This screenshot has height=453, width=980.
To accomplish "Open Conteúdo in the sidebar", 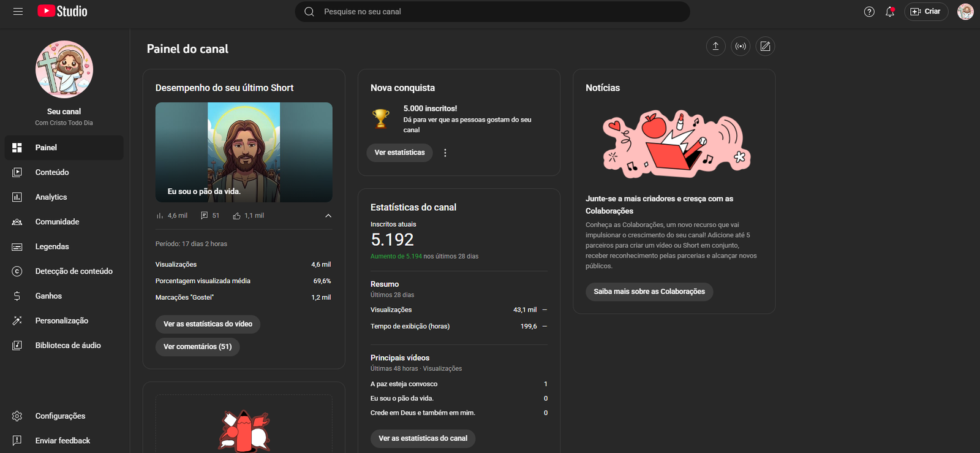I will [x=52, y=172].
